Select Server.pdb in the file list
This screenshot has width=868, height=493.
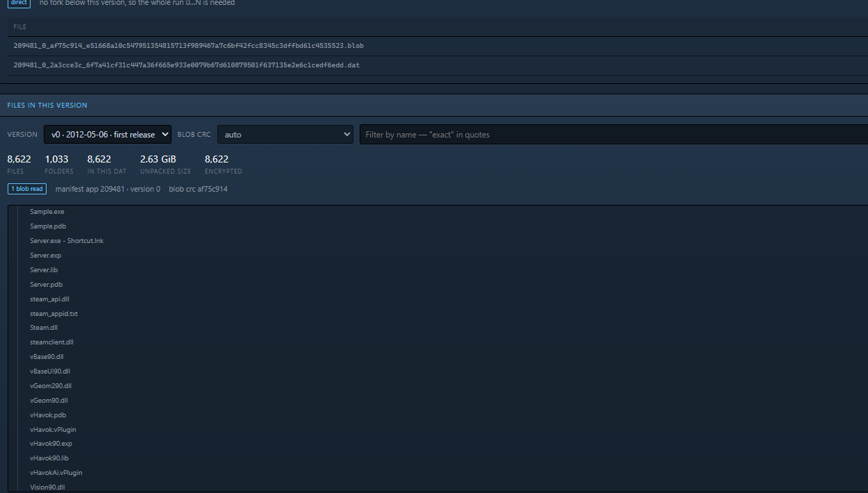[x=47, y=285]
